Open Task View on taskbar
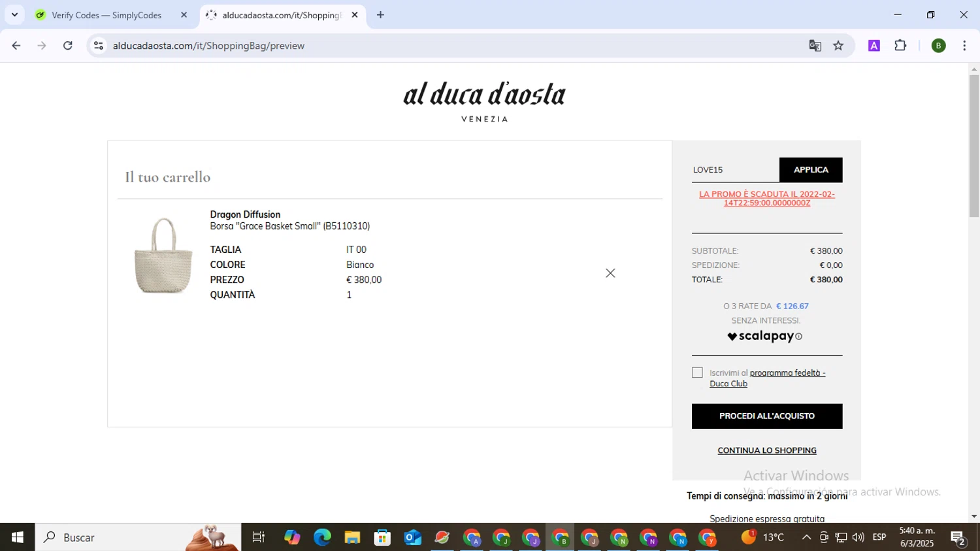Viewport: 980px width, 551px height. (x=259, y=537)
